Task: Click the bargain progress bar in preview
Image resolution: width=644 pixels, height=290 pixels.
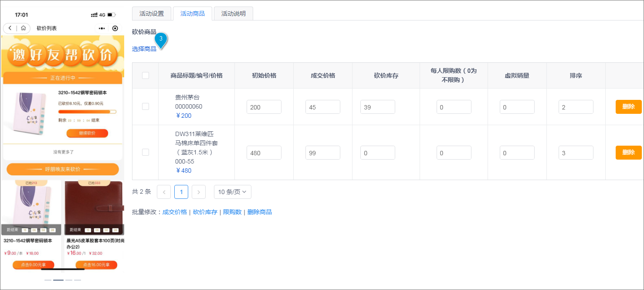Action: (87, 112)
